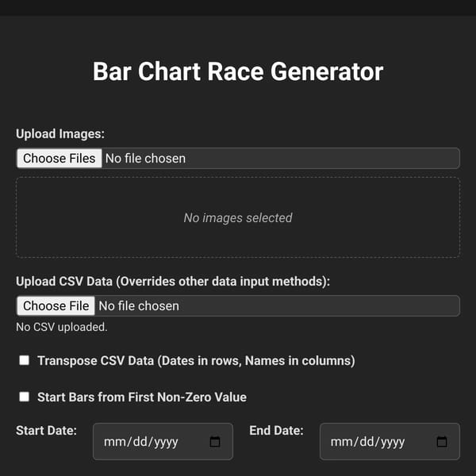
Task: Click No file chosen text in CSV upload
Action: pyautogui.click(x=139, y=306)
